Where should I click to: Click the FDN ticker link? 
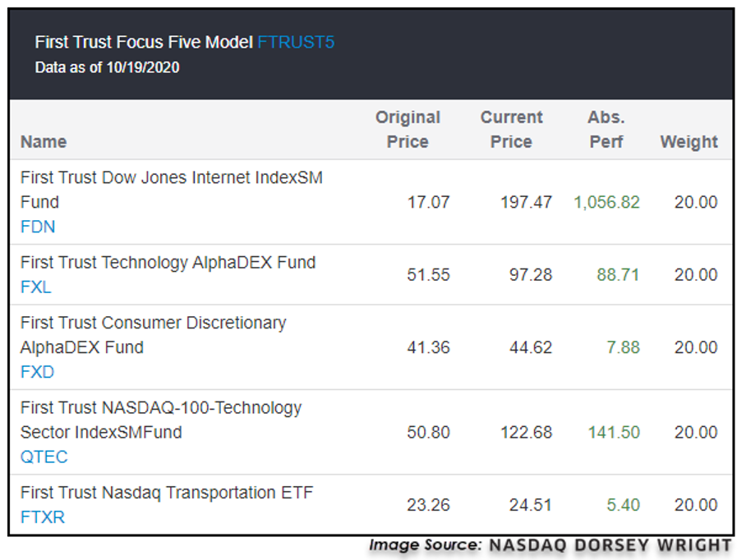coord(38,227)
